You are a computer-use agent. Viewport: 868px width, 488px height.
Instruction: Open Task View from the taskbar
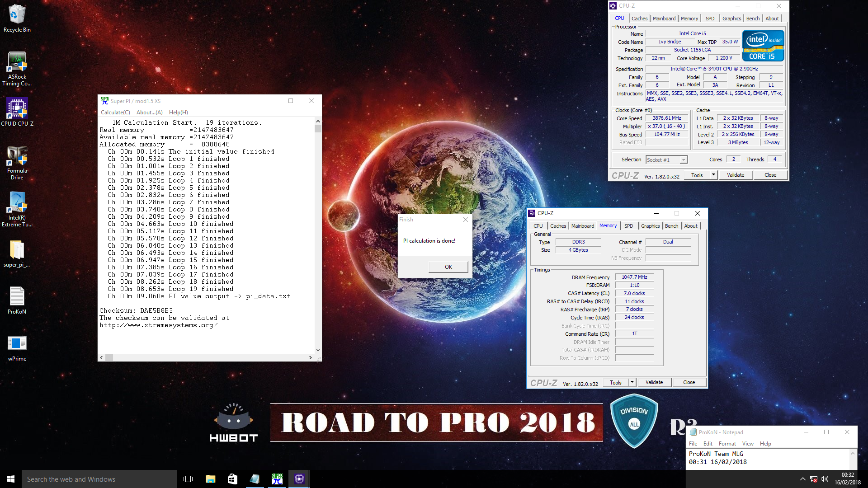(188, 479)
